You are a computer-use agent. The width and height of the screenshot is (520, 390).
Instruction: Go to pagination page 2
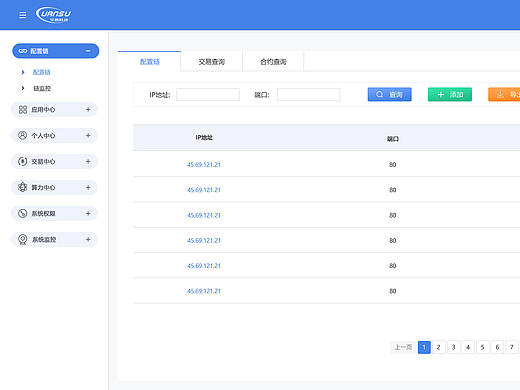(x=439, y=347)
